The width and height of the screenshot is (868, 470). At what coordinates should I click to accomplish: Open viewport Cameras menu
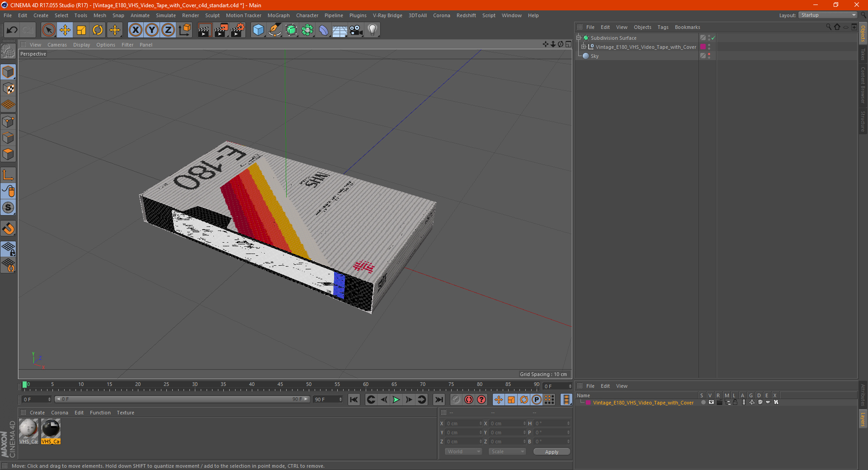click(x=57, y=45)
